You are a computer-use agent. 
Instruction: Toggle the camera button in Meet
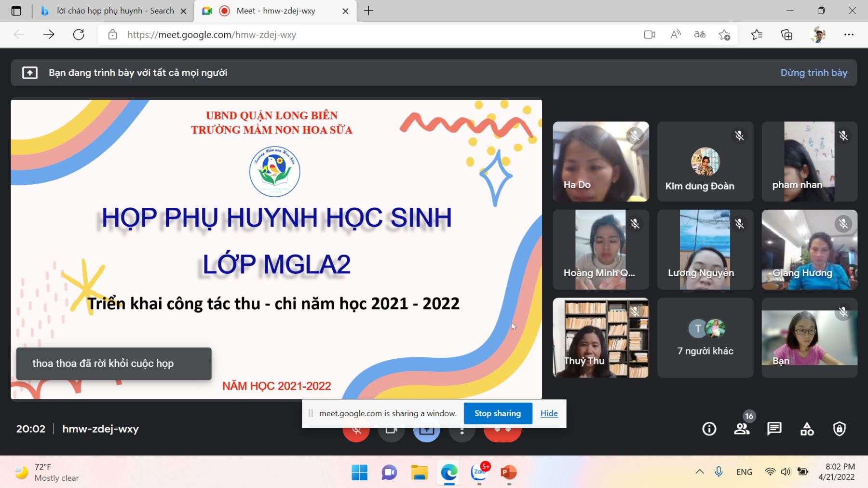tap(391, 434)
